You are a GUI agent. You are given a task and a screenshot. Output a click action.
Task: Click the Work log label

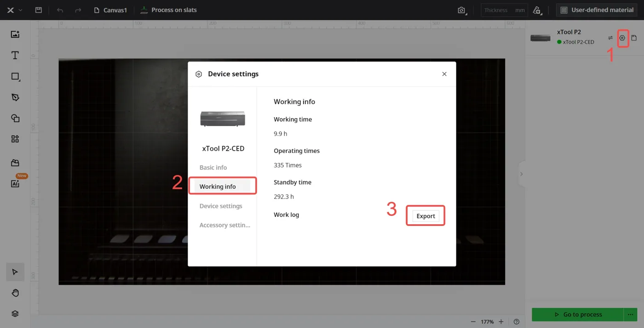tap(286, 215)
